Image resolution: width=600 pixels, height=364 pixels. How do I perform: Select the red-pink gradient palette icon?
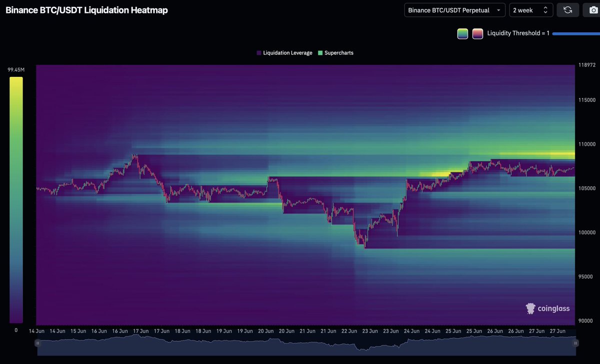pyautogui.click(x=477, y=33)
